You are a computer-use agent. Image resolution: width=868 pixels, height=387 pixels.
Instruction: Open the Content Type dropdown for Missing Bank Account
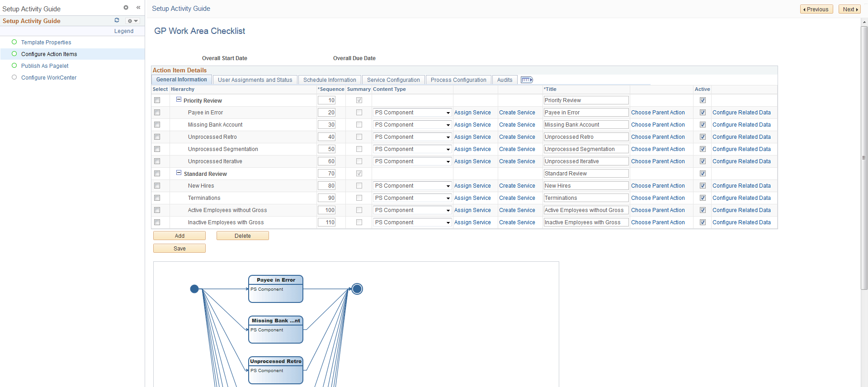click(412, 125)
